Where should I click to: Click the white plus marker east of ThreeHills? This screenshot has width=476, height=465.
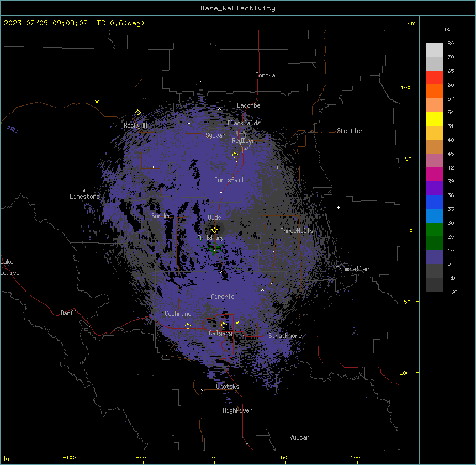(x=338, y=207)
